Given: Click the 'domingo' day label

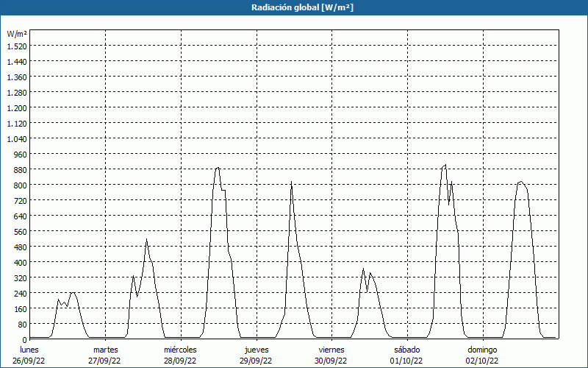Looking at the screenshot, I should pos(482,350).
